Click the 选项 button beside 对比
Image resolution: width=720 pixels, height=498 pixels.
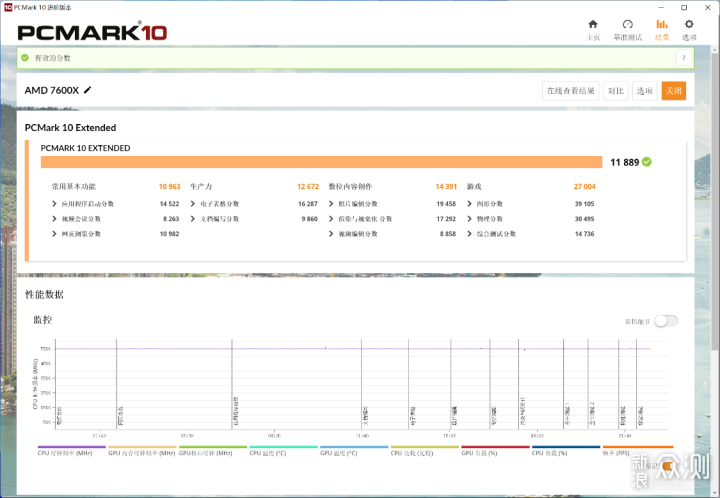(x=645, y=90)
